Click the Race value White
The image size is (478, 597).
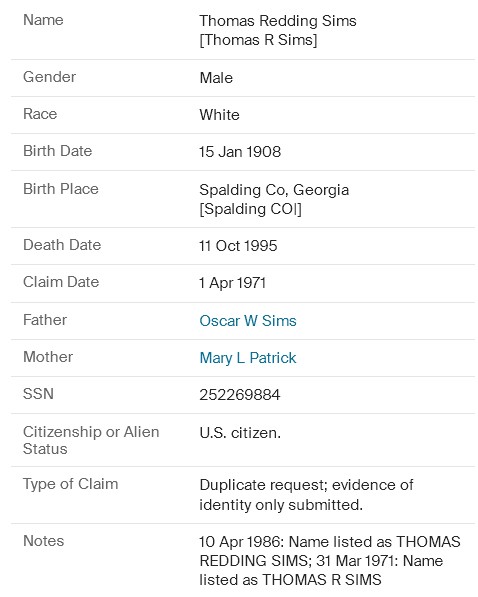219,115
